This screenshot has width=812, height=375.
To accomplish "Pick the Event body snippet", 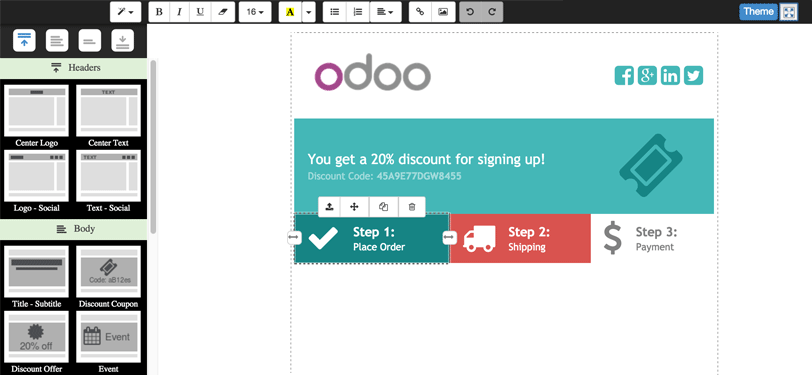I will (108, 342).
